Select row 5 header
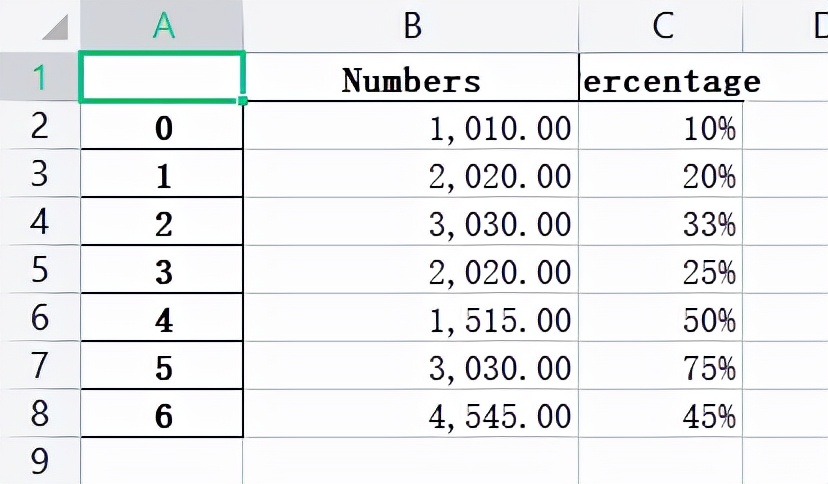Image resolution: width=828 pixels, height=484 pixels. (40, 269)
